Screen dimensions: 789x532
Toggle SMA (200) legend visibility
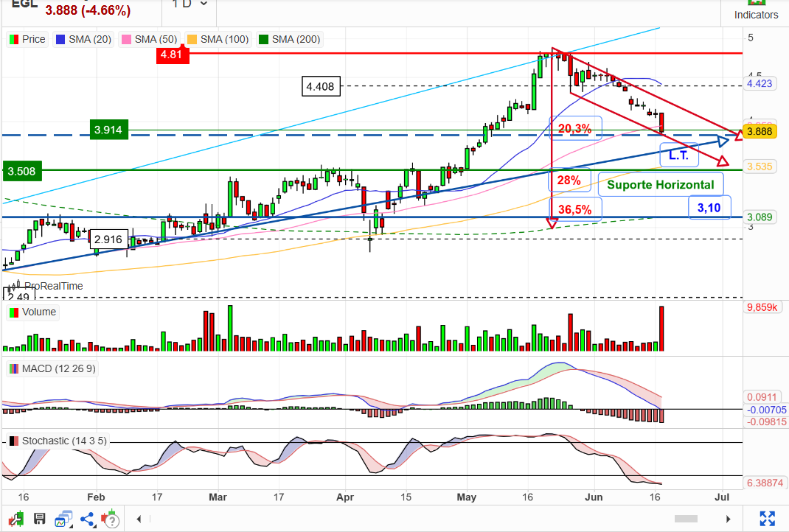click(289, 39)
